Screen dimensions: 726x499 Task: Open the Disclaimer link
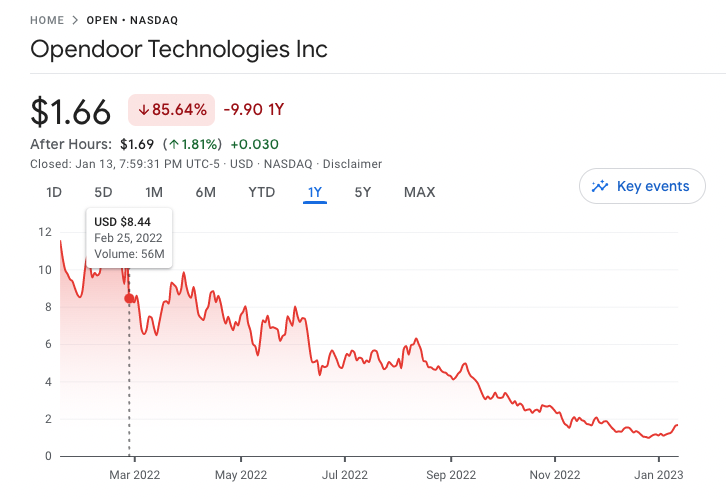tap(351, 164)
